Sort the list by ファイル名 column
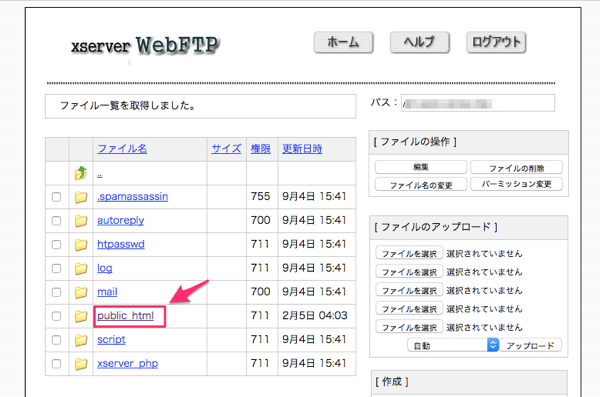 pyautogui.click(x=122, y=149)
